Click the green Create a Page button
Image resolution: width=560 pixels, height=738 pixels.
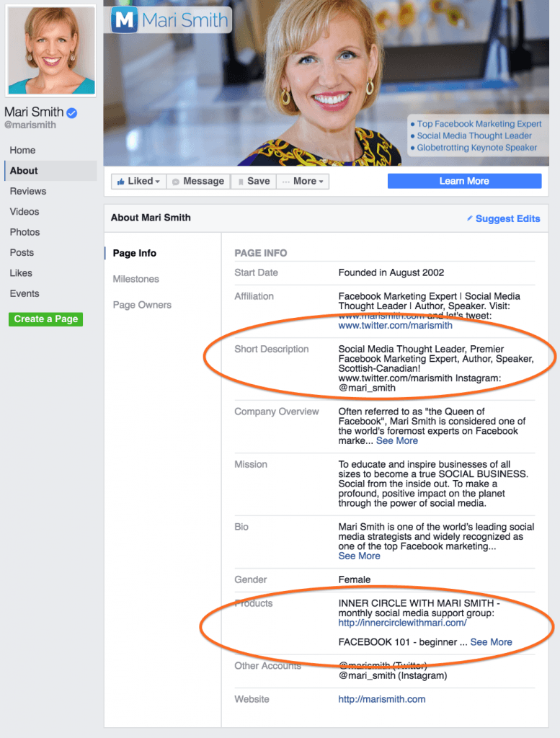click(45, 319)
